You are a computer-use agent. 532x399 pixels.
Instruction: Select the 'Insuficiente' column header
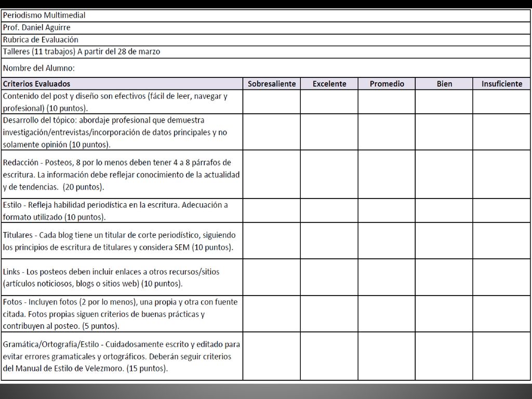tap(501, 84)
